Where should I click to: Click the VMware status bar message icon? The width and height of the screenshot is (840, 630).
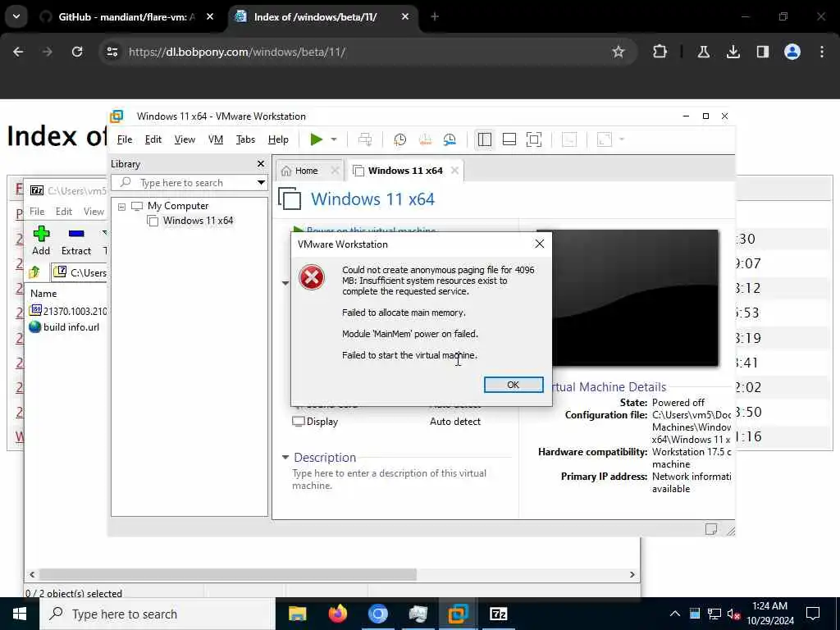click(711, 529)
